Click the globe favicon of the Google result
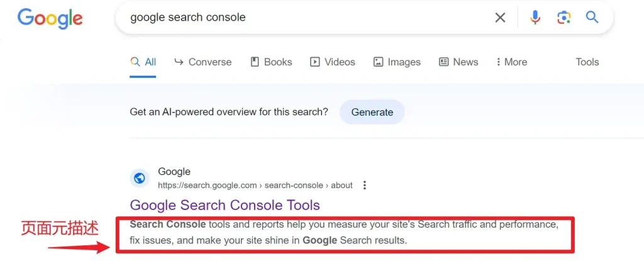The width and height of the screenshot is (644, 261). 139,179
